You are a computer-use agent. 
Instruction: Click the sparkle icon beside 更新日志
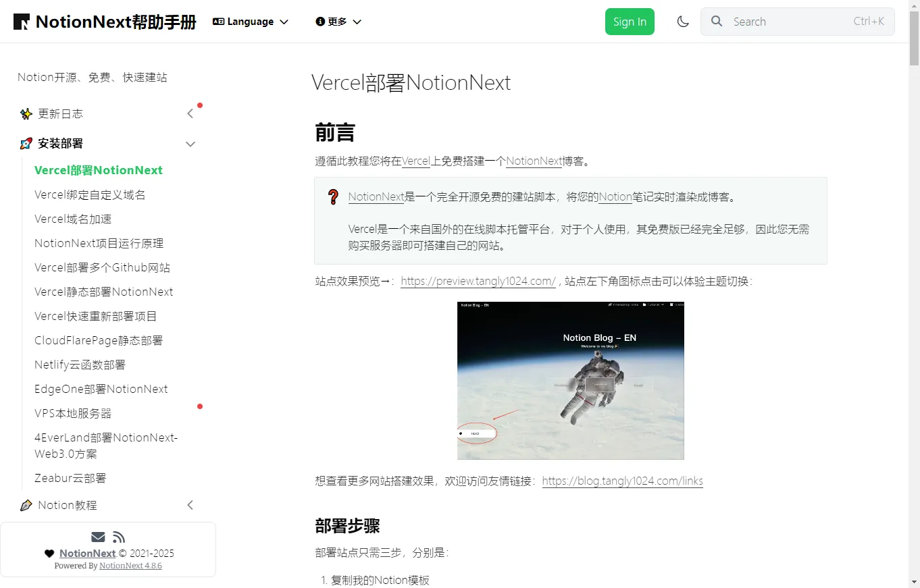pyautogui.click(x=26, y=113)
